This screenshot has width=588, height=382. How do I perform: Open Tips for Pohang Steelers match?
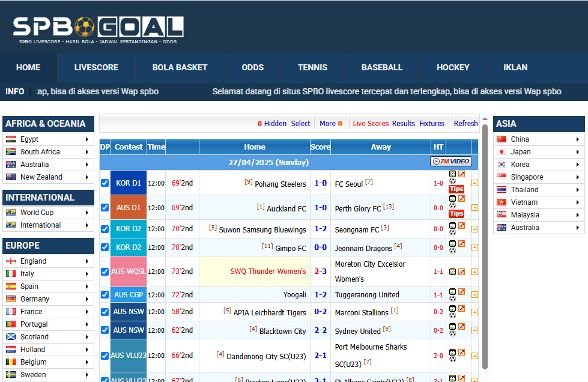click(456, 189)
